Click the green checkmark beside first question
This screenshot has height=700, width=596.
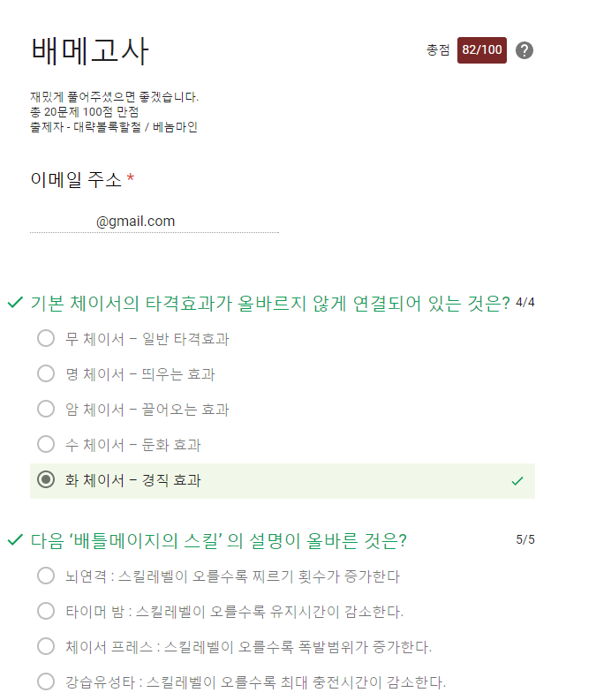[x=14, y=303]
